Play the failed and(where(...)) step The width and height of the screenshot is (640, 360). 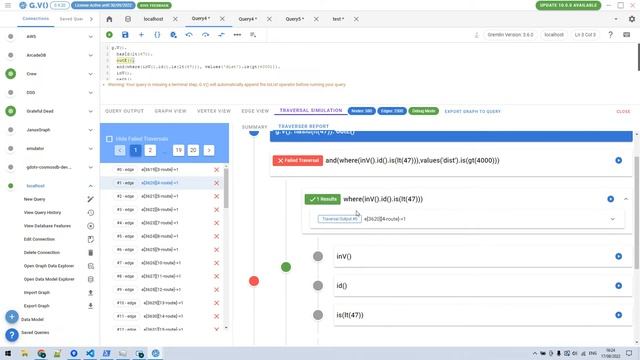click(619, 160)
